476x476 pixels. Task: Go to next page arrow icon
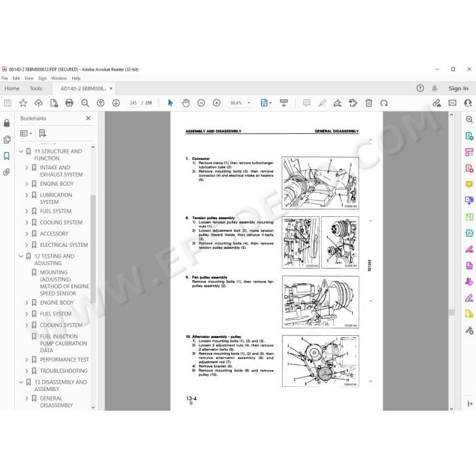(x=116, y=103)
